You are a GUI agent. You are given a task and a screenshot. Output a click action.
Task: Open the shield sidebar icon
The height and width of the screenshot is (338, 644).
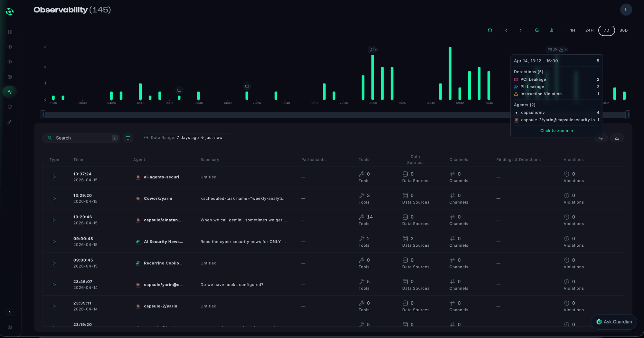click(10, 107)
